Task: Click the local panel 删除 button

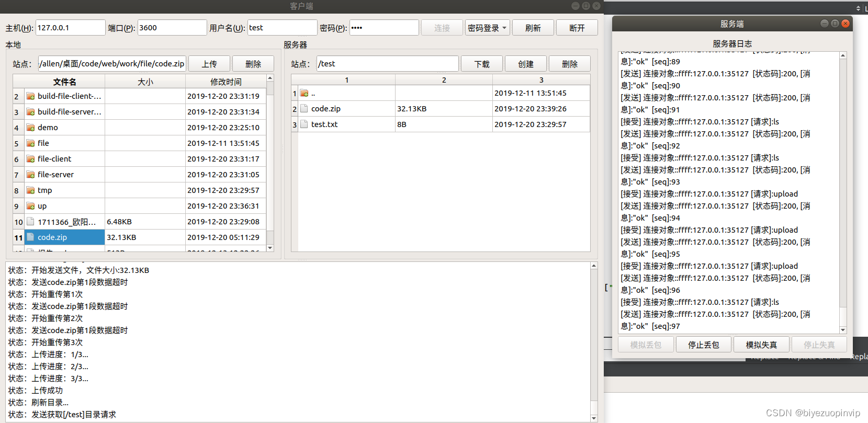Action: pos(253,64)
